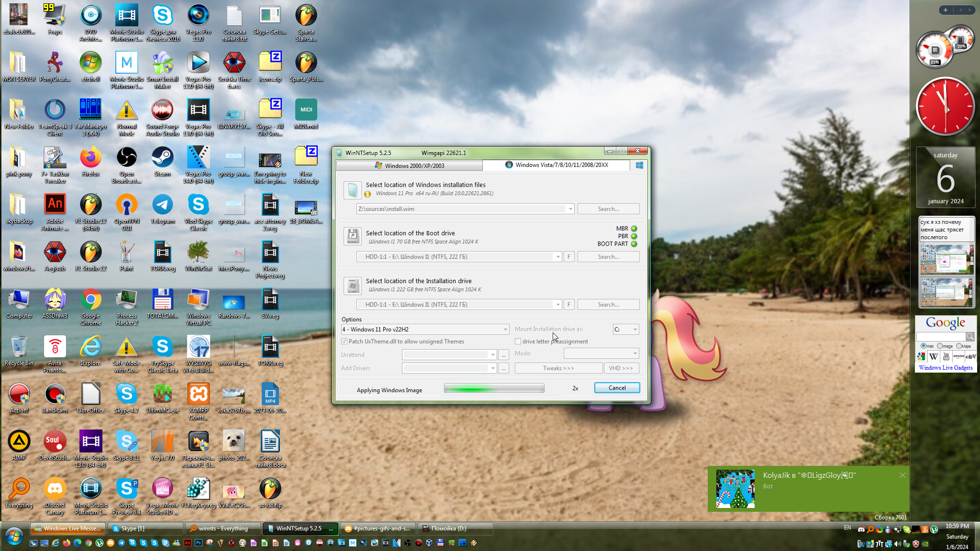Screen dimensions: 980x551
Task: Click the BOOT PART green status light
Action: (x=634, y=244)
